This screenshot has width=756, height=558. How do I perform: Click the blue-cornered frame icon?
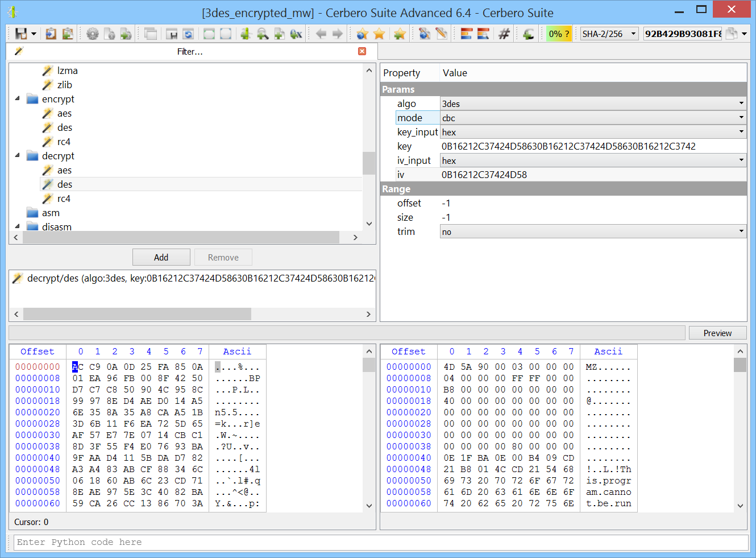tap(226, 34)
